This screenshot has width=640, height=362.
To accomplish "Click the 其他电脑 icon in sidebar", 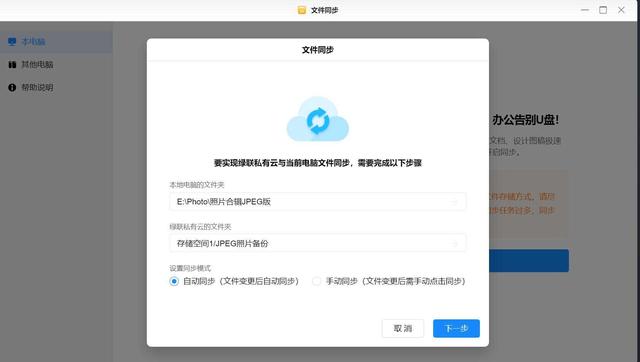I will (x=12, y=64).
